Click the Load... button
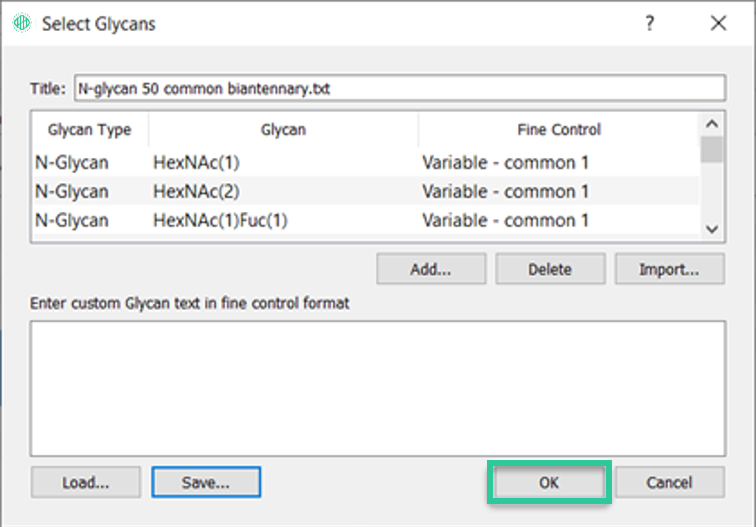This screenshot has height=527, width=756. [86, 482]
